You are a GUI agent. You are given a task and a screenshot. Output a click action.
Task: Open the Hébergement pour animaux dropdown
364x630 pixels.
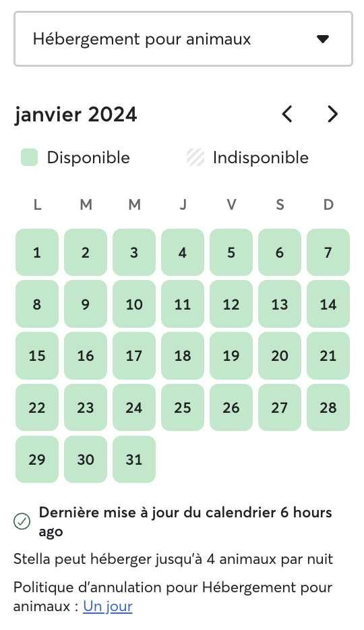tap(183, 39)
